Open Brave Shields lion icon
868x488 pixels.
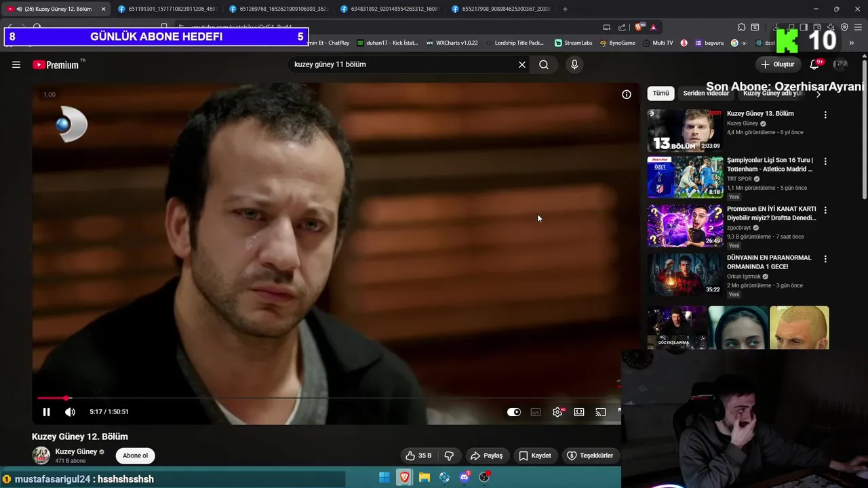pos(639,27)
